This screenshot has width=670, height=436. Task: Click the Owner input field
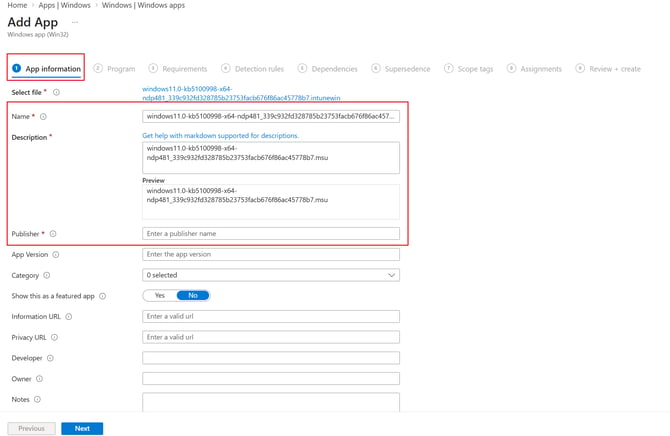(x=271, y=378)
